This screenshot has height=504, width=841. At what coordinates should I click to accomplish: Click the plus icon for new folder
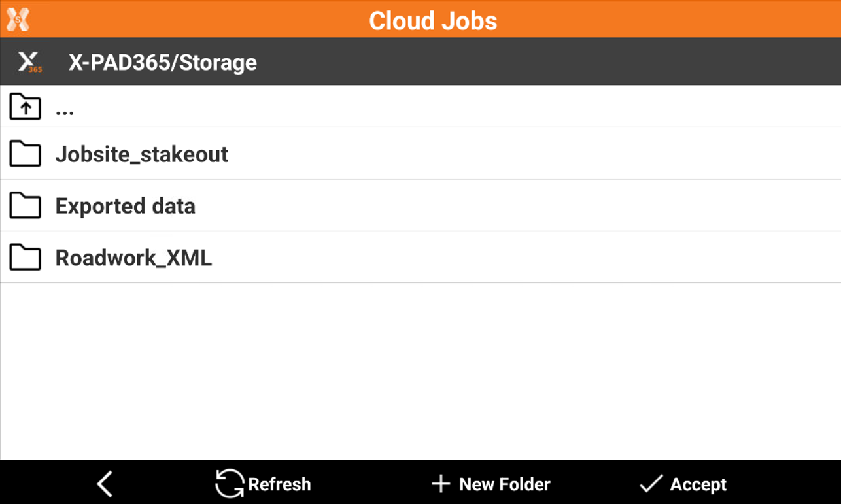click(x=441, y=484)
